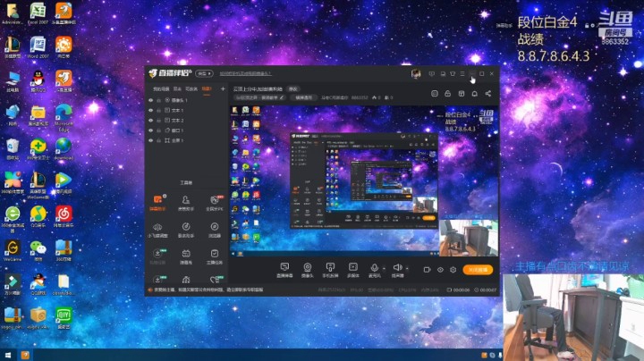Add a multimedia source
Image resolution: width=644 pixels, height=361 pixels.
(352, 270)
